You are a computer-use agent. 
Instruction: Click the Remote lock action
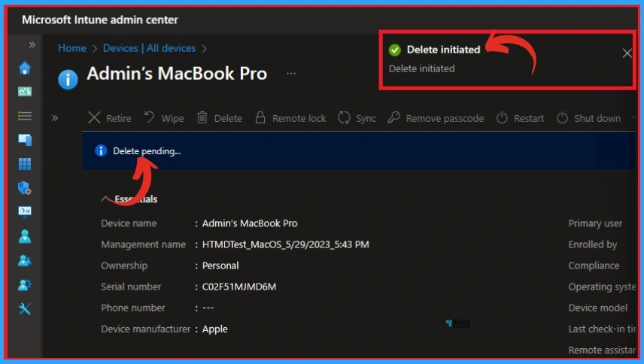click(290, 118)
